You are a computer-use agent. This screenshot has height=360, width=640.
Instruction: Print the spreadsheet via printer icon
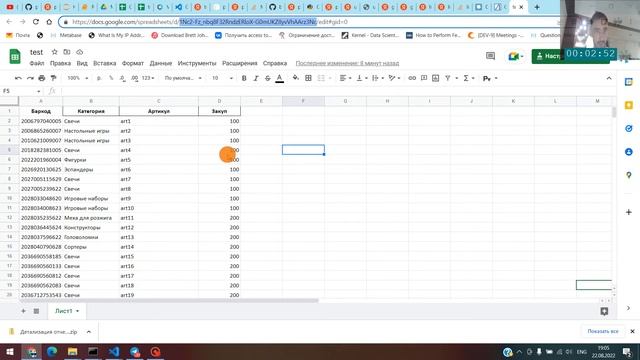pyautogui.click(x=42, y=78)
